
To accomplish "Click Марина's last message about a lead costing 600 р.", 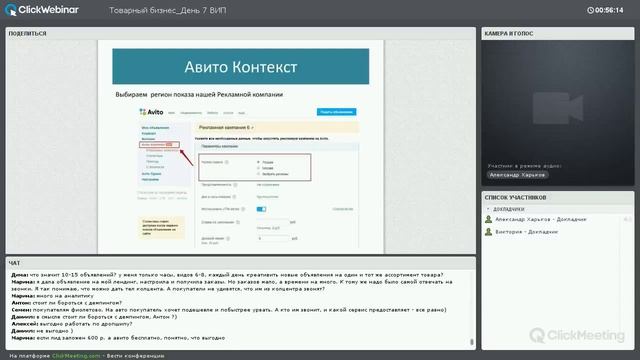I will click(118, 338).
